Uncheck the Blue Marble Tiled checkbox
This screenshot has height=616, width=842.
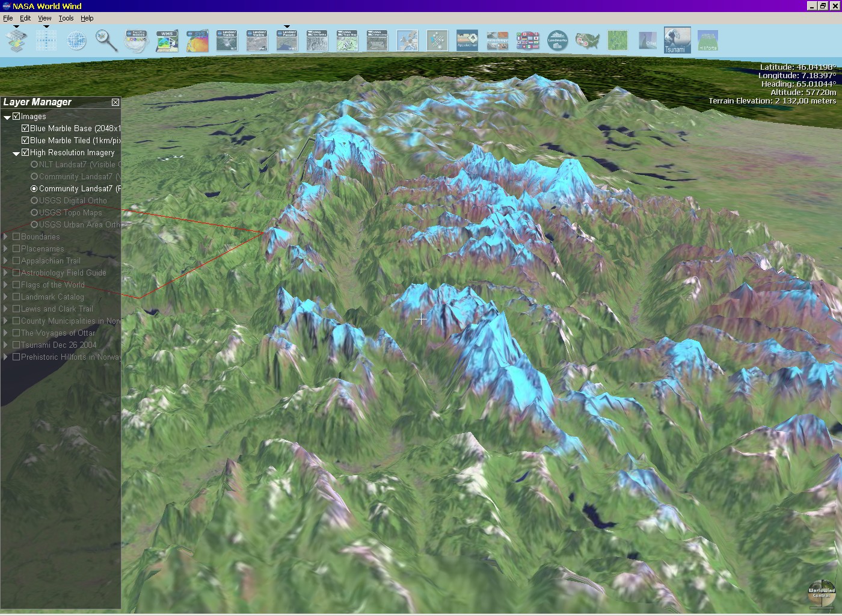coord(25,140)
